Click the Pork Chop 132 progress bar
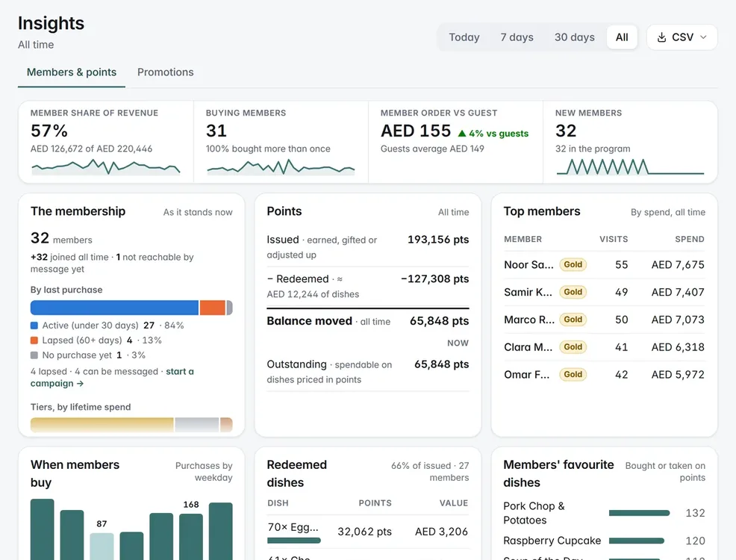This screenshot has width=736, height=560. coord(639,513)
